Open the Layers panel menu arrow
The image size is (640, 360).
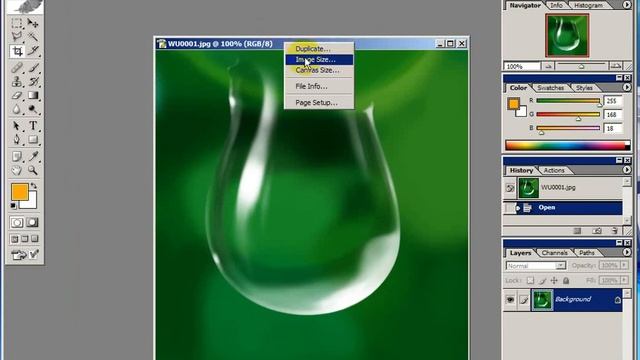pos(627,252)
